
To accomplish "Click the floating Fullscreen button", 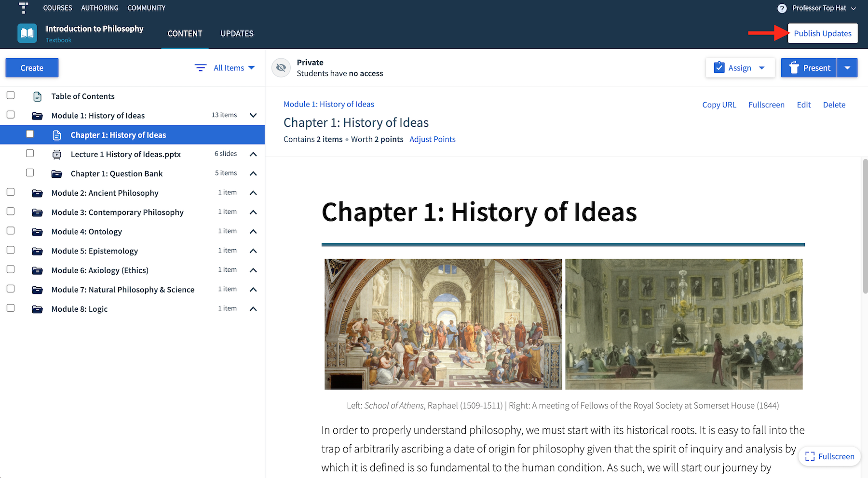I will pyautogui.click(x=829, y=456).
